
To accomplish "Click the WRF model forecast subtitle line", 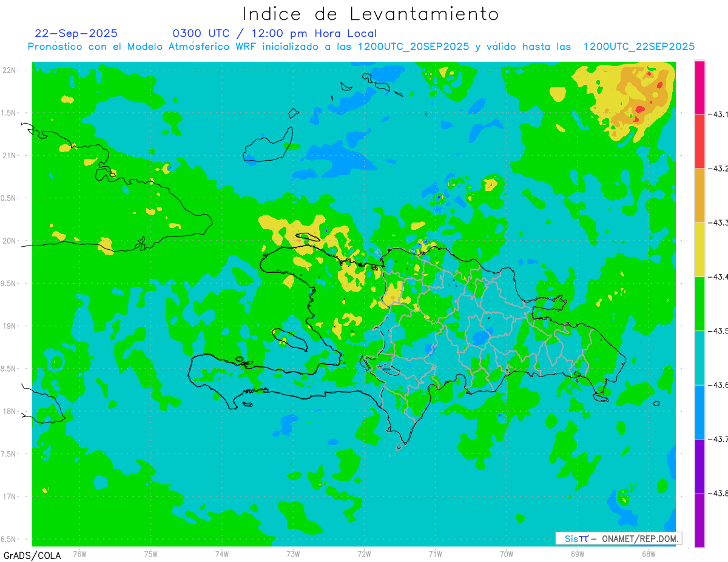I will pos(361,47).
